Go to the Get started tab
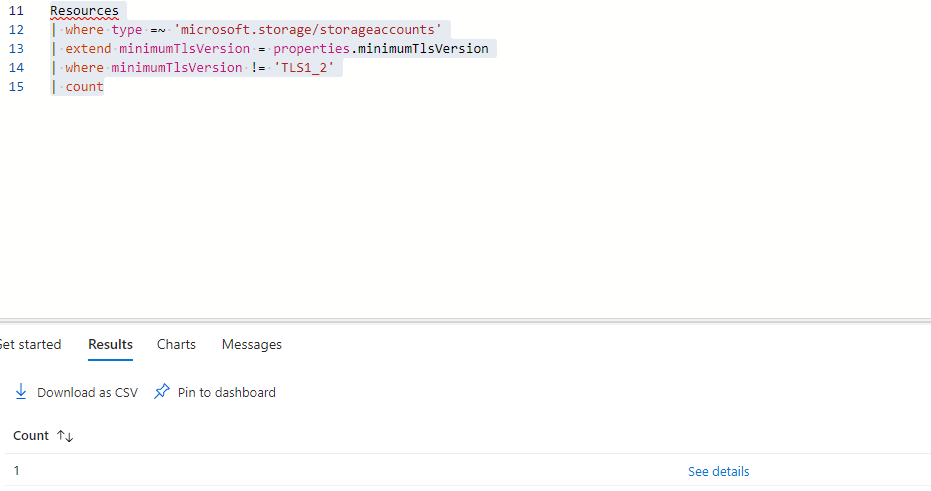The height and width of the screenshot is (491, 931). coord(30,344)
